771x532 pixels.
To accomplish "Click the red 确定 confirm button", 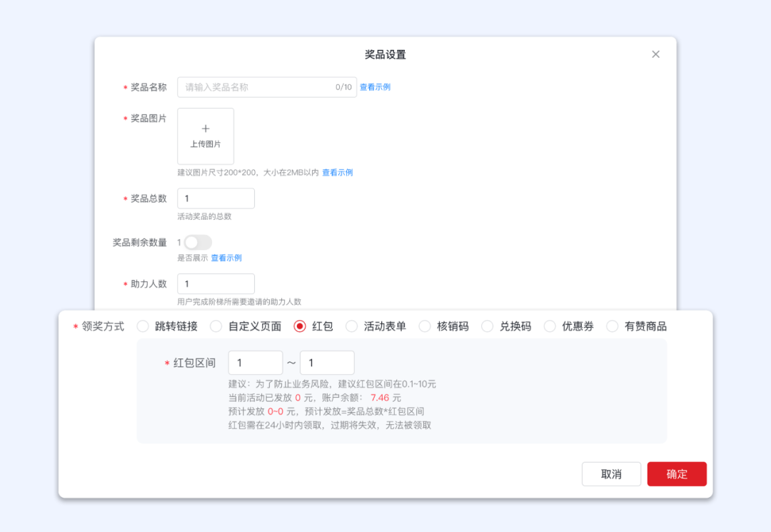I will pyautogui.click(x=677, y=473).
